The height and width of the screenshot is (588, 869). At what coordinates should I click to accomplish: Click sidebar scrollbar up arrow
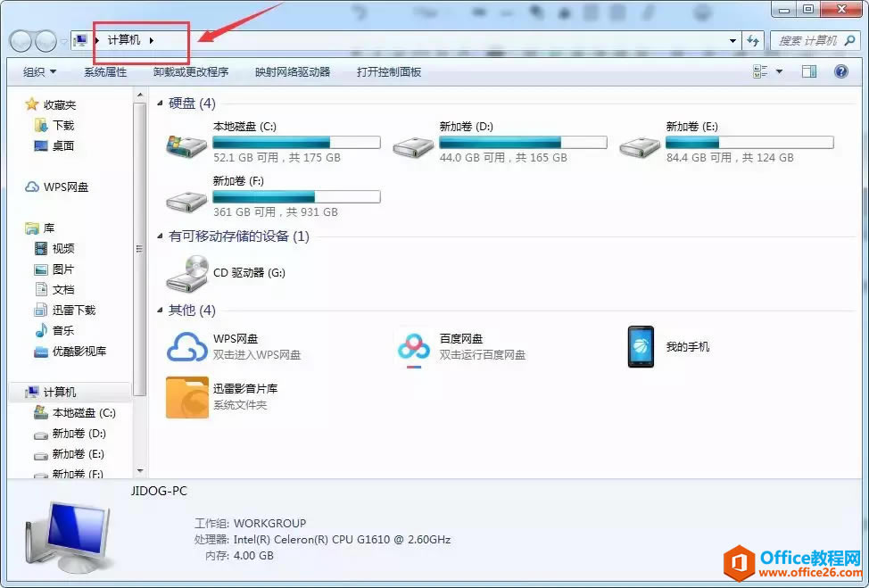coord(140,95)
